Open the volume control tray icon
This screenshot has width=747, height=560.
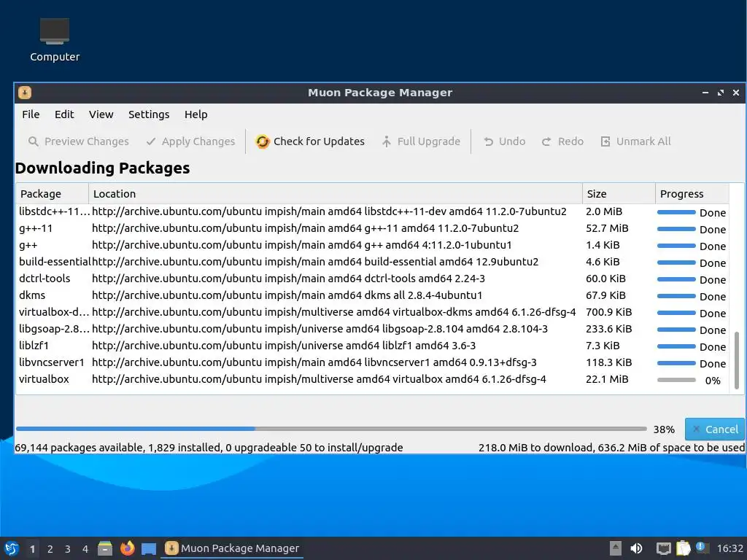(x=636, y=548)
